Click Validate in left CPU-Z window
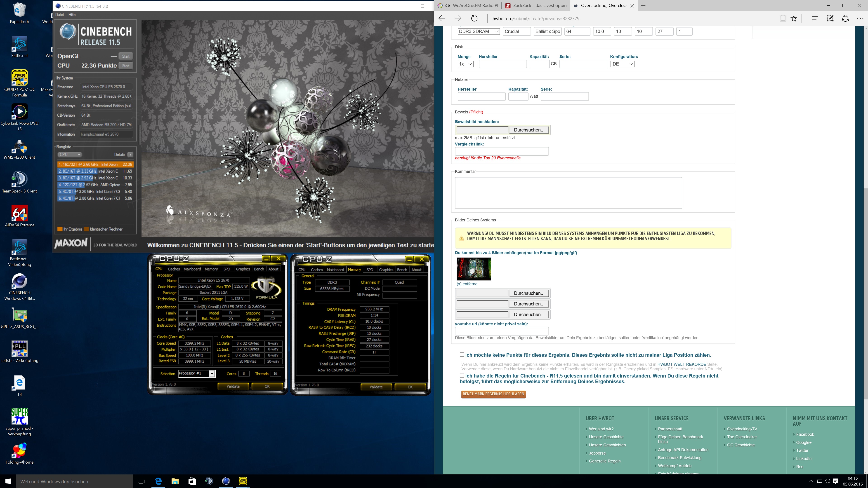The image size is (868, 488). [x=233, y=386]
